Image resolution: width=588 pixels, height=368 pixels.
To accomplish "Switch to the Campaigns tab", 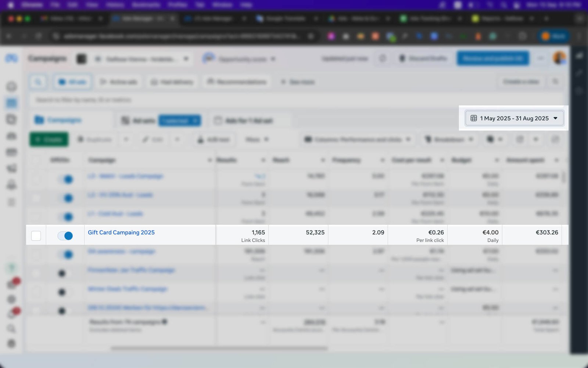I will click(59, 120).
